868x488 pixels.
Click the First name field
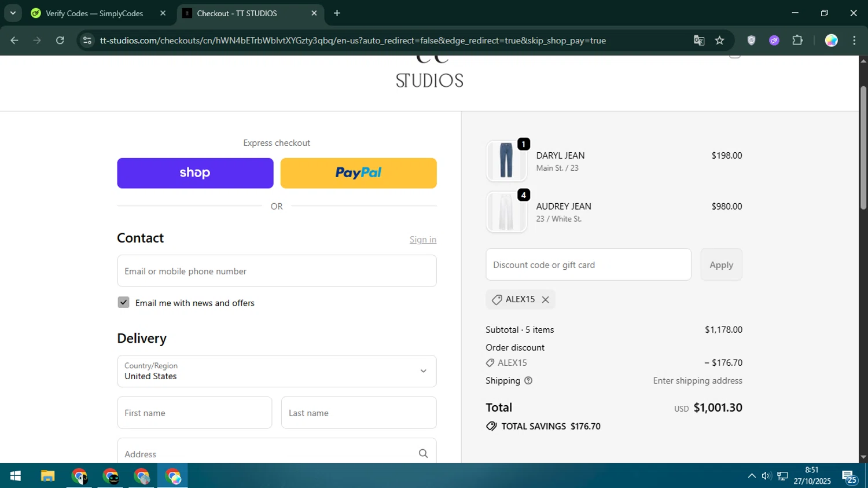click(x=194, y=413)
